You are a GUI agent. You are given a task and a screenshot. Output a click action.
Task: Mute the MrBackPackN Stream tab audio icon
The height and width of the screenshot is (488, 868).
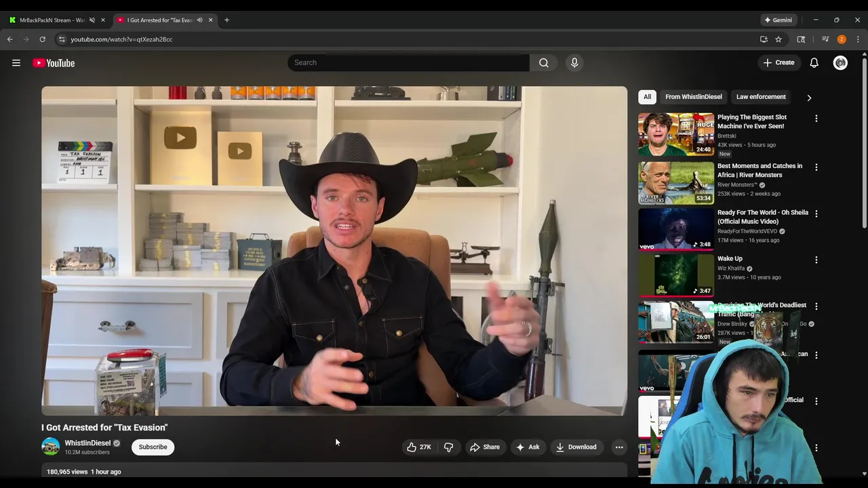click(92, 20)
